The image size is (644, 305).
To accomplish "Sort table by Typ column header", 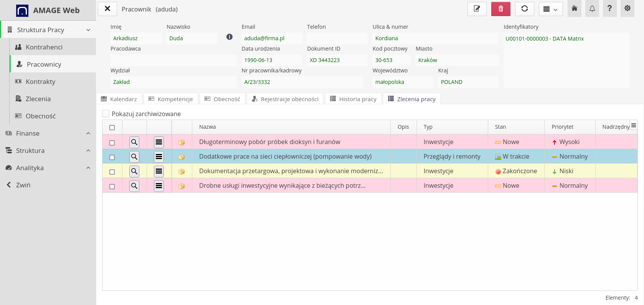I will pos(452,127).
